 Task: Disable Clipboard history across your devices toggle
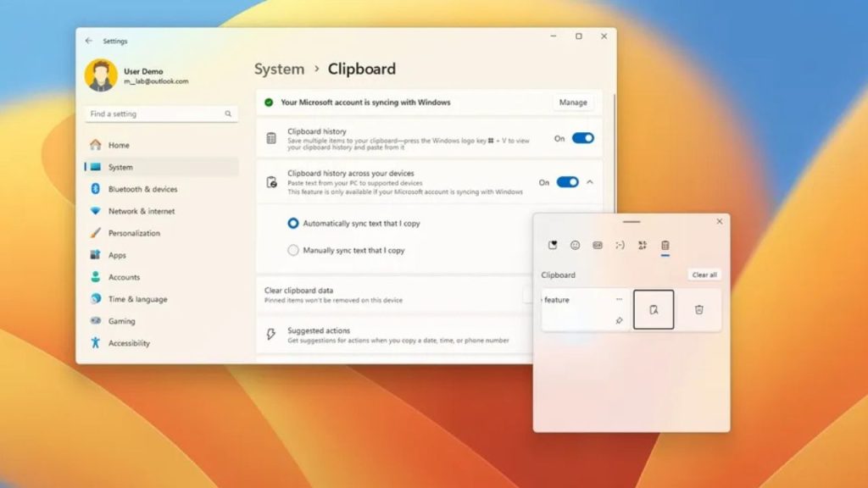pyautogui.click(x=567, y=182)
